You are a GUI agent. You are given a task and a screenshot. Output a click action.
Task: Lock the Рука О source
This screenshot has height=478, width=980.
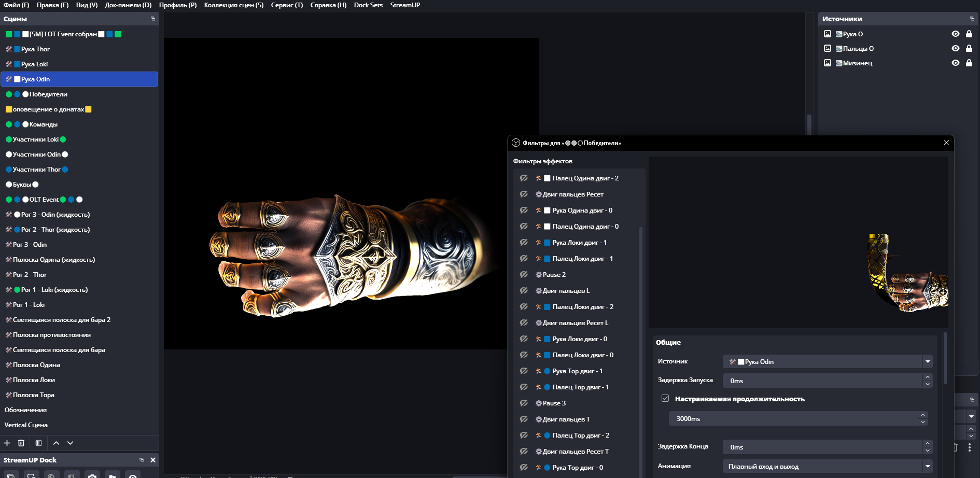tap(969, 34)
